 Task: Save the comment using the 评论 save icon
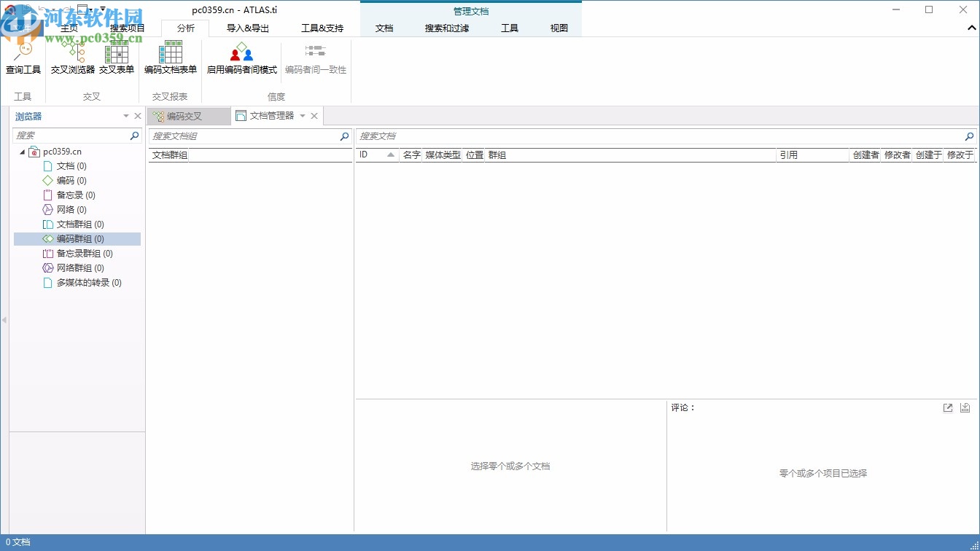click(965, 408)
